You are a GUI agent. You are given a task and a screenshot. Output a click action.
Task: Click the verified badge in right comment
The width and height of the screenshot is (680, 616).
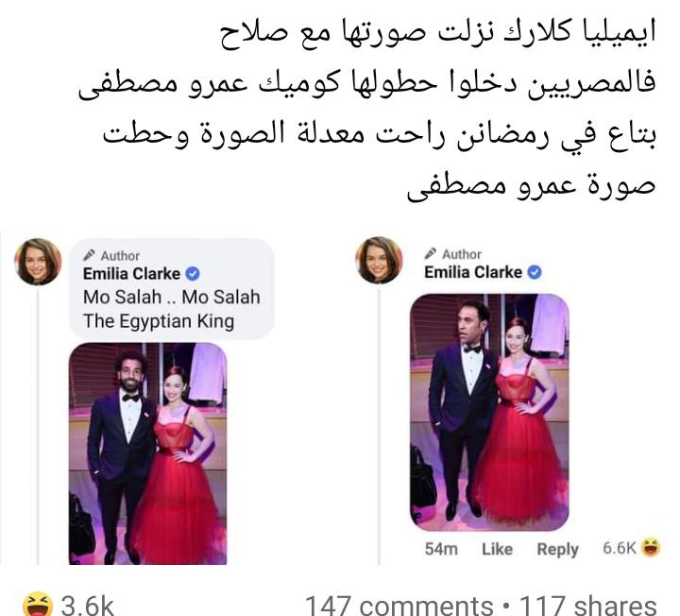535,272
